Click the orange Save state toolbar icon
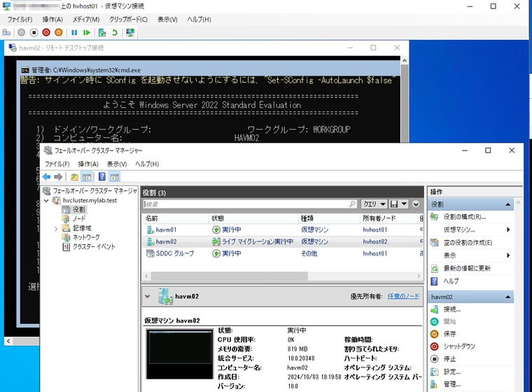Viewport: 532px width, 392px height. point(59,33)
